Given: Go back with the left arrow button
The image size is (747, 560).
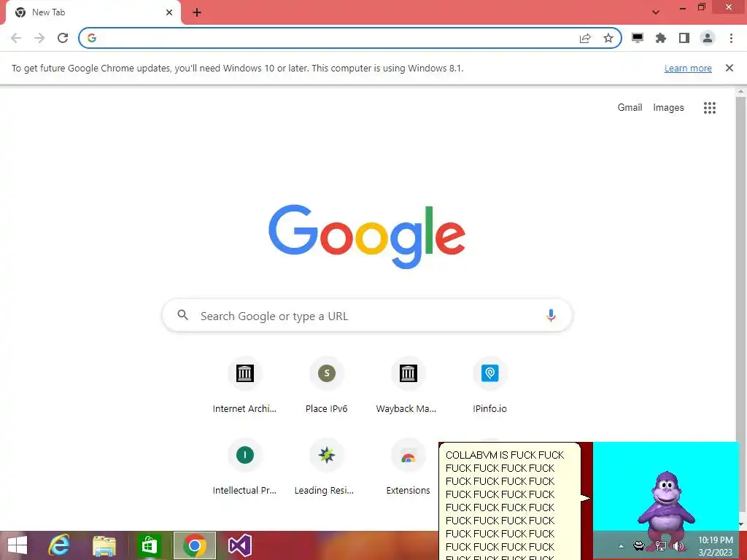Looking at the screenshot, I should point(16,38).
